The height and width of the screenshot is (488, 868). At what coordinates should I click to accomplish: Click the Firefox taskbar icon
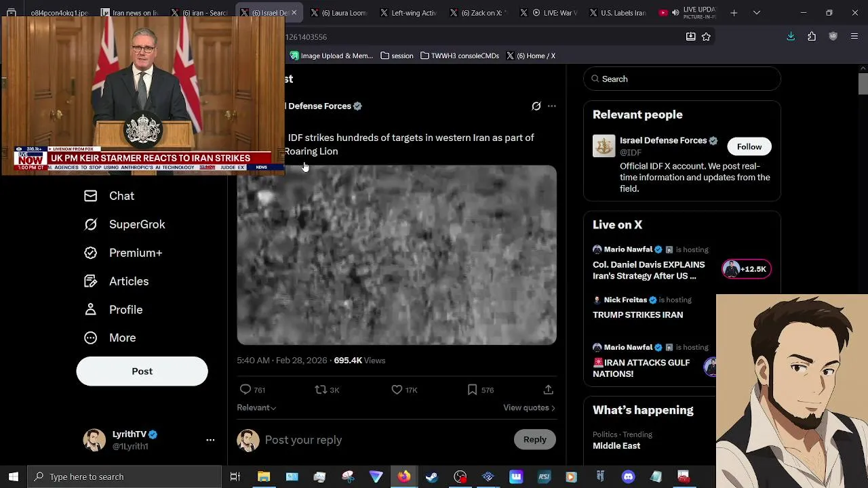pyautogui.click(x=403, y=476)
